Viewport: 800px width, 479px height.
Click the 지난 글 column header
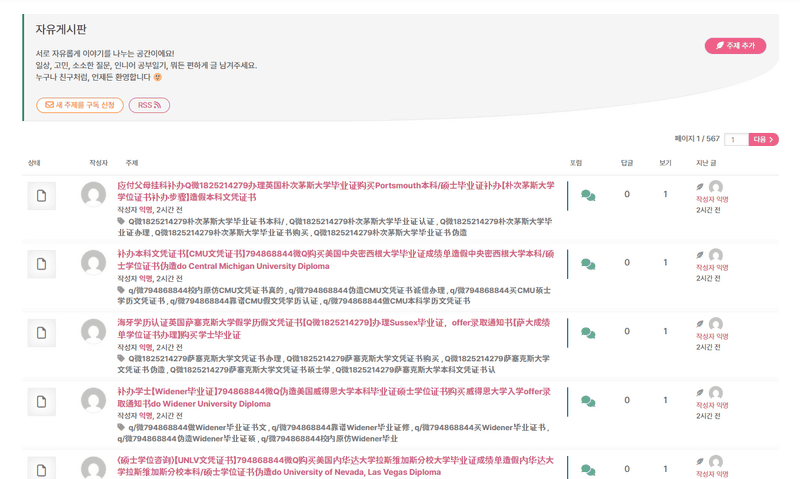pyautogui.click(x=706, y=163)
